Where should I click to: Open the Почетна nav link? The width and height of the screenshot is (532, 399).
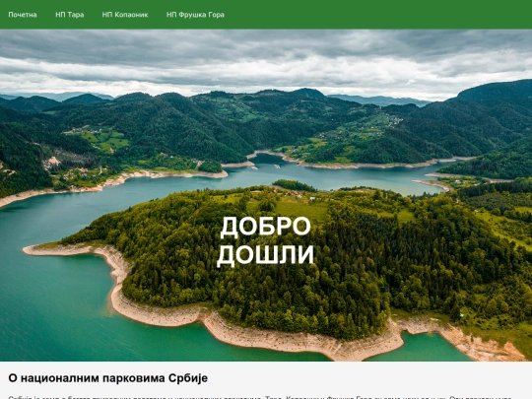coord(23,15)
